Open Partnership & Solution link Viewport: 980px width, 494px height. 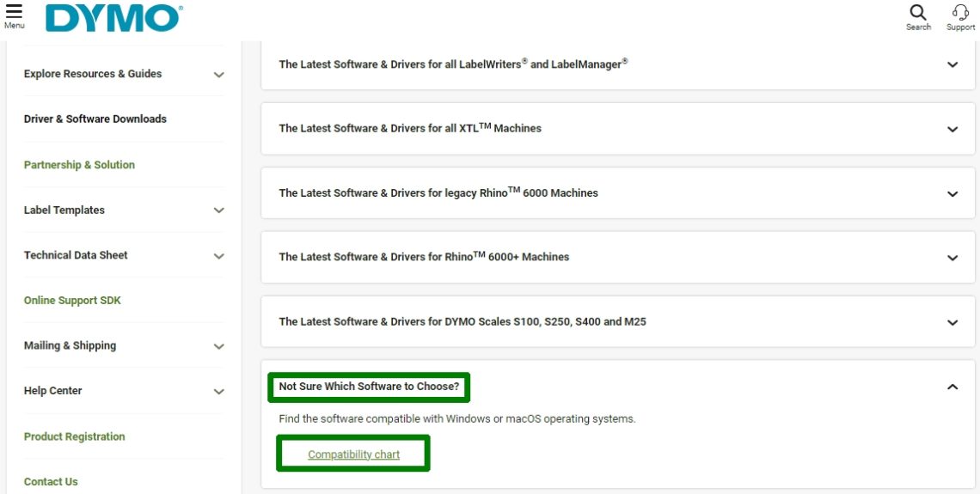pyautogui.click(x=79, y=165)
